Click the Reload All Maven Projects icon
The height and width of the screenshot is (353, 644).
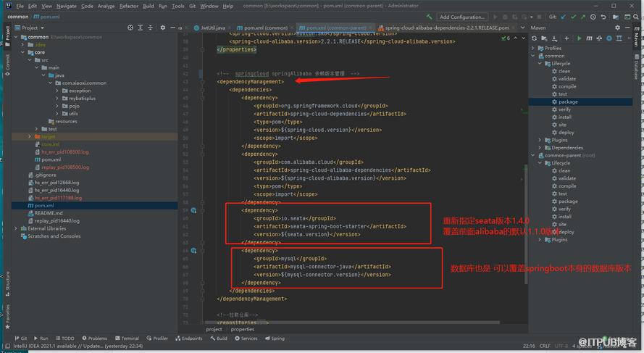pos(534,38)
